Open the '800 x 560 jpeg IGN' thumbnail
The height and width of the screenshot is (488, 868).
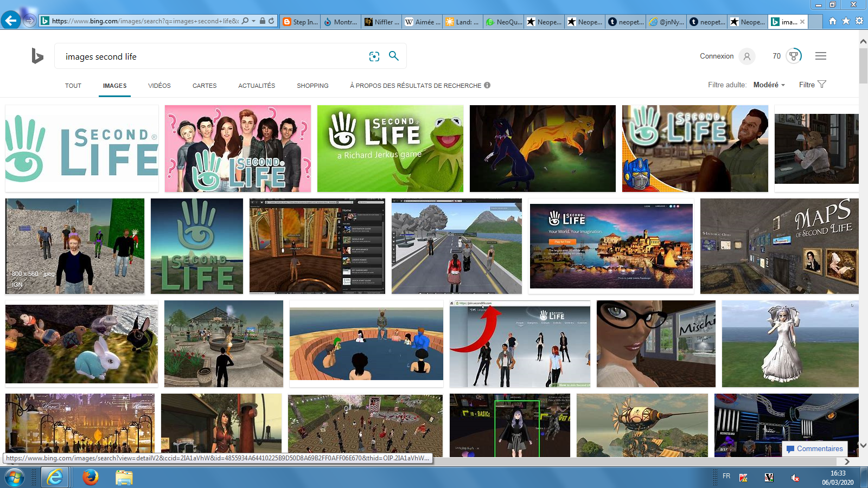tap(75, 246)
